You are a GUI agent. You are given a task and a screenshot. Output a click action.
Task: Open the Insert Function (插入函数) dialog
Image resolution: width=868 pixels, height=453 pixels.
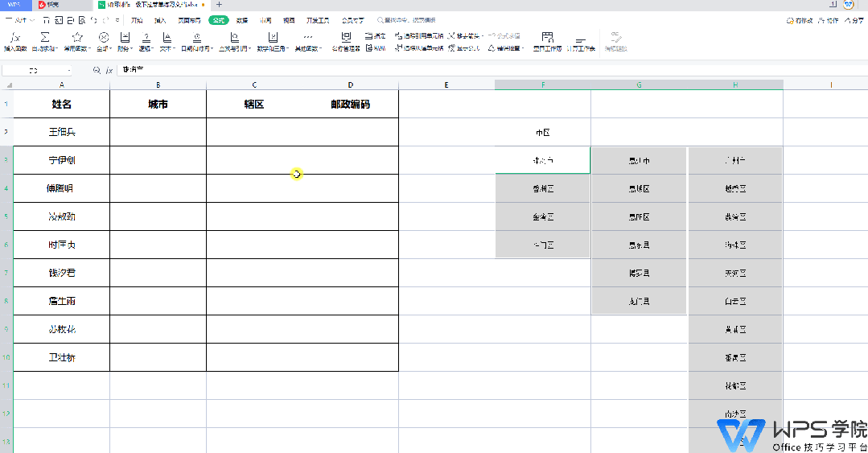(x=15, y=41)
